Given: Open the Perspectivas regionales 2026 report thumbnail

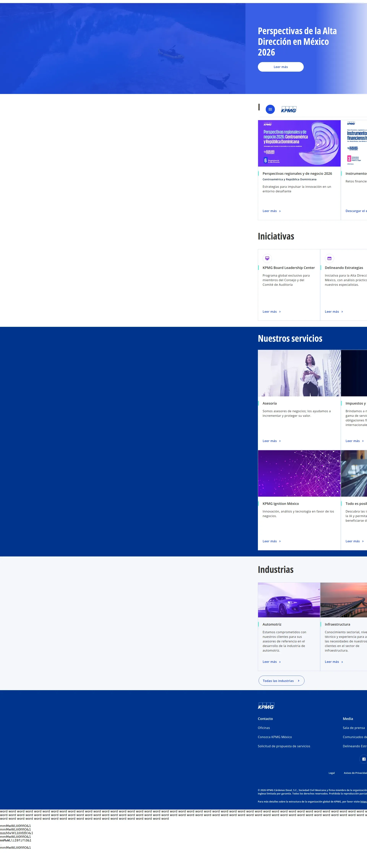Looking at the screenshot, I should tap(299, 143).
